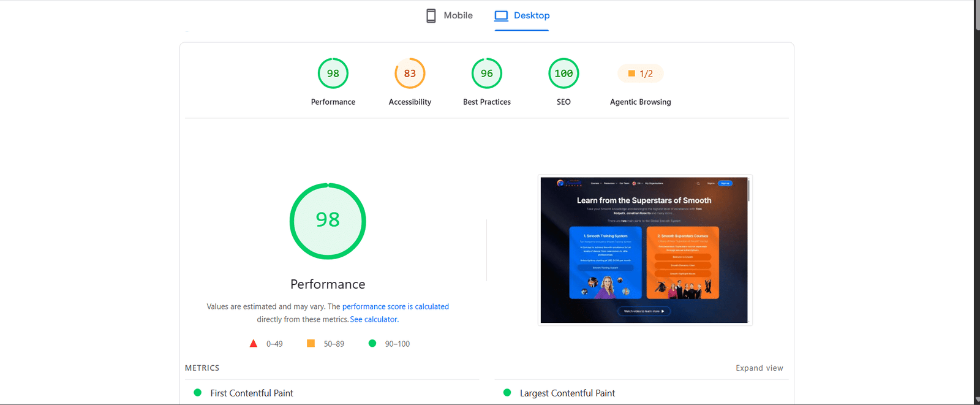Image resolution: width=980 pixels, height=405 pixels.
Task: Click the large Performance gauge 98
Action: pyautogui.click(x=328, y=221)
